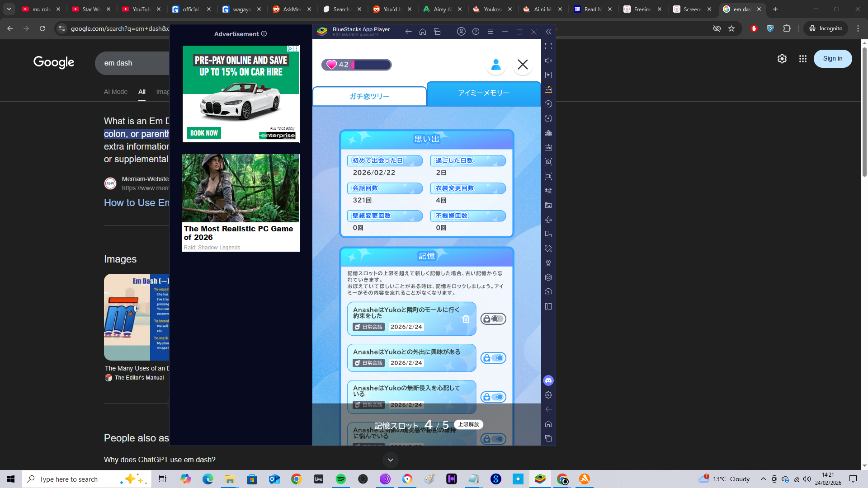The image size is (868, 488).
Task: Click the BlueStacks home icon in title bar
Action: tap(422, 32)
